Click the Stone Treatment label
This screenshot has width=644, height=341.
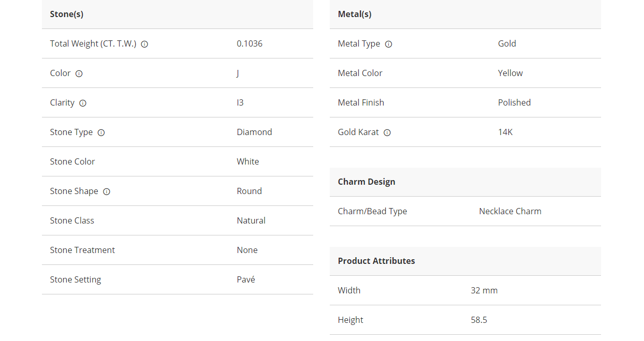(x=82, y=250)
